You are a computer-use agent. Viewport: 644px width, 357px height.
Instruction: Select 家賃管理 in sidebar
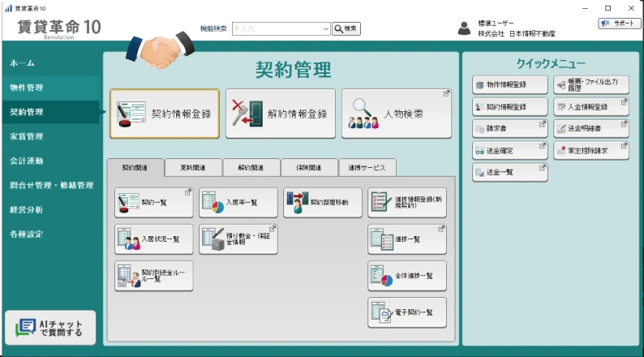coord(50,136)
